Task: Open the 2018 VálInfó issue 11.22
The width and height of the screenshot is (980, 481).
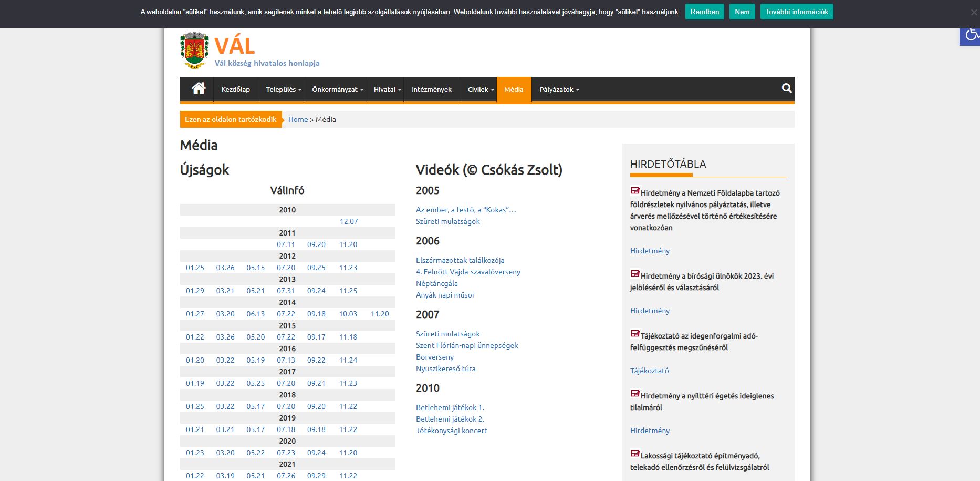Action: (348, 406)
